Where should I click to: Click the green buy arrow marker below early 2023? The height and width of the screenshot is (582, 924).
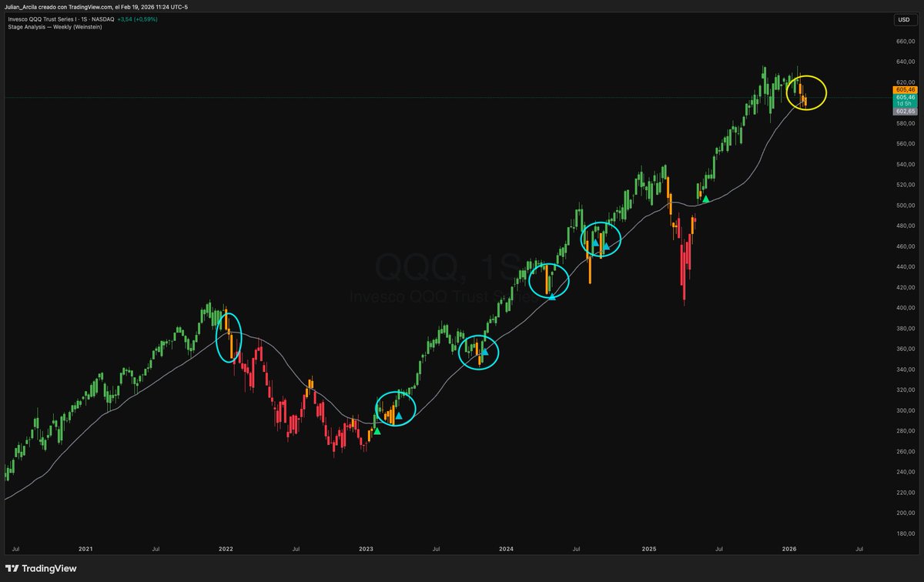coord(377,431)
